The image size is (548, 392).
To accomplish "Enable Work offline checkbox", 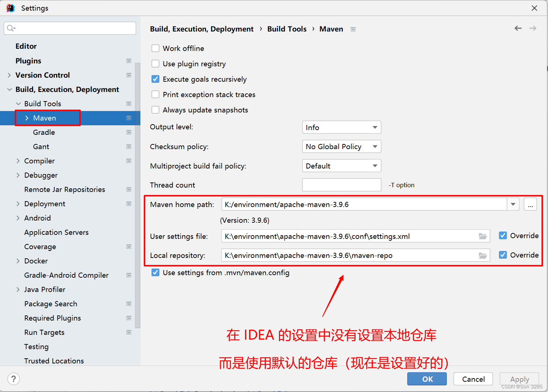I will pos(155,48).
